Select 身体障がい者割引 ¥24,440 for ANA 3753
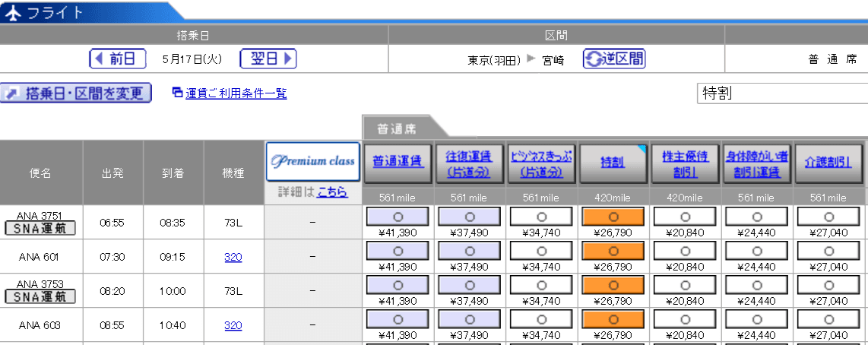 coord(757,286)
